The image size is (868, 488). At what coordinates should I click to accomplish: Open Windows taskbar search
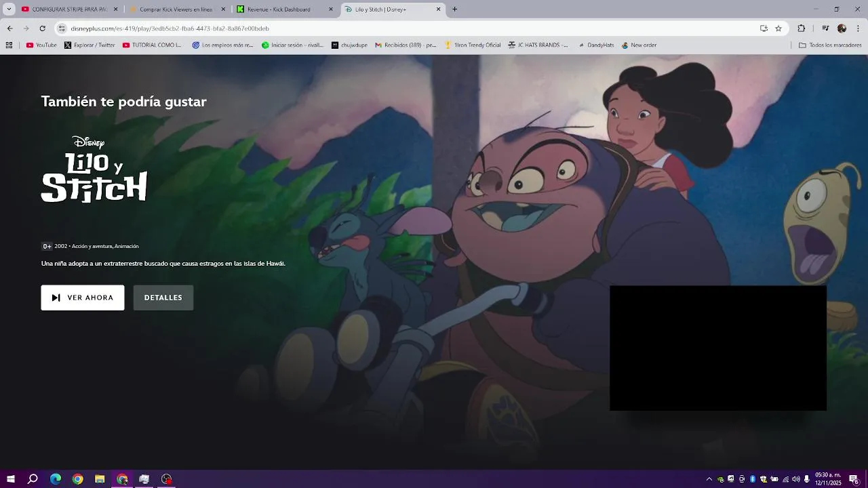[33, 479]
